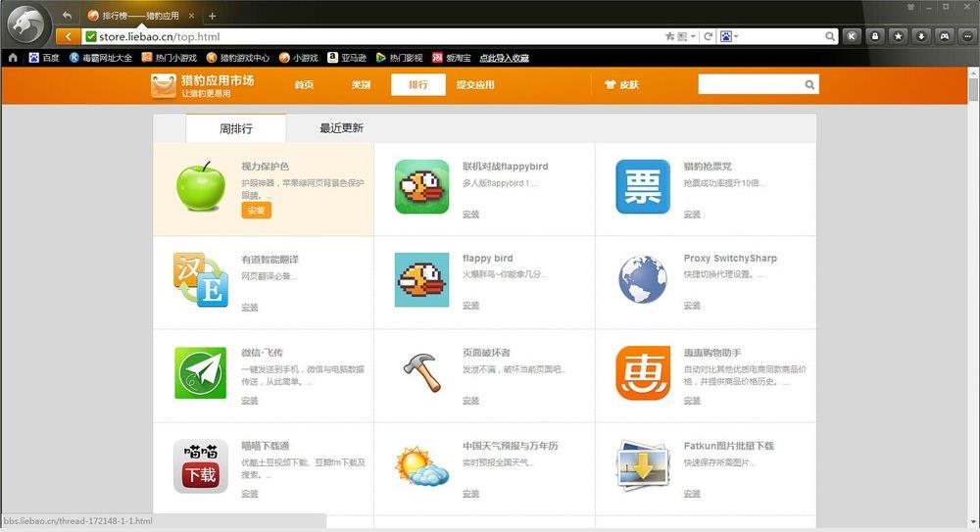This screenshot has height=532, width=980.
Task: Install 有道智能翻译
Action: 249,307
